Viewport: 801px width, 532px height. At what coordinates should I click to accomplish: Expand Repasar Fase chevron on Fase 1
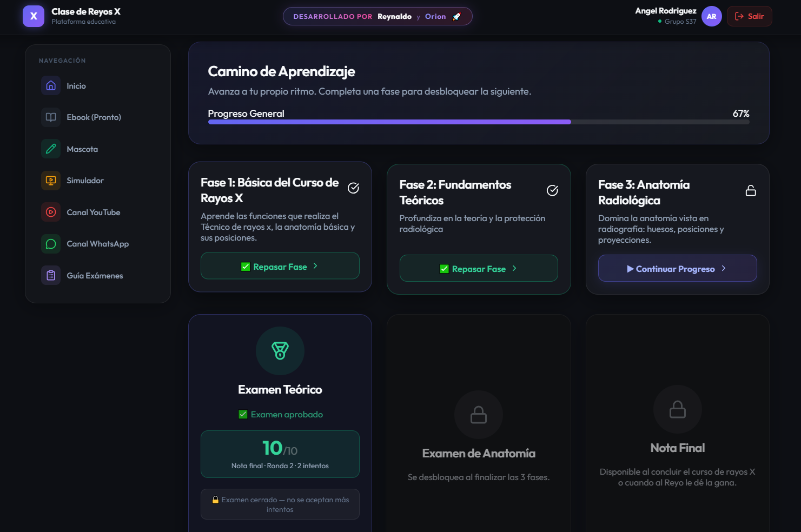pyautogui.click(x=316, y=266)
